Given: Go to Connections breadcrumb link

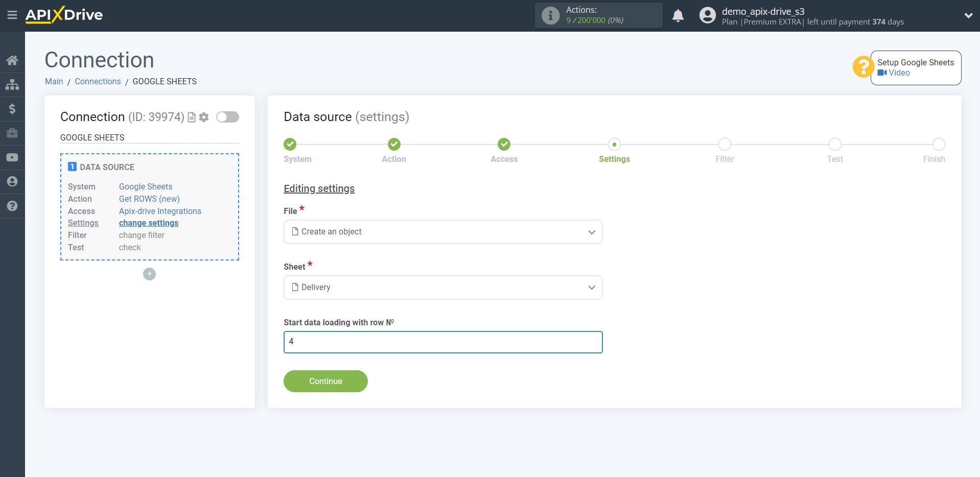Looking at the screenshot, I should pos(98,81).
